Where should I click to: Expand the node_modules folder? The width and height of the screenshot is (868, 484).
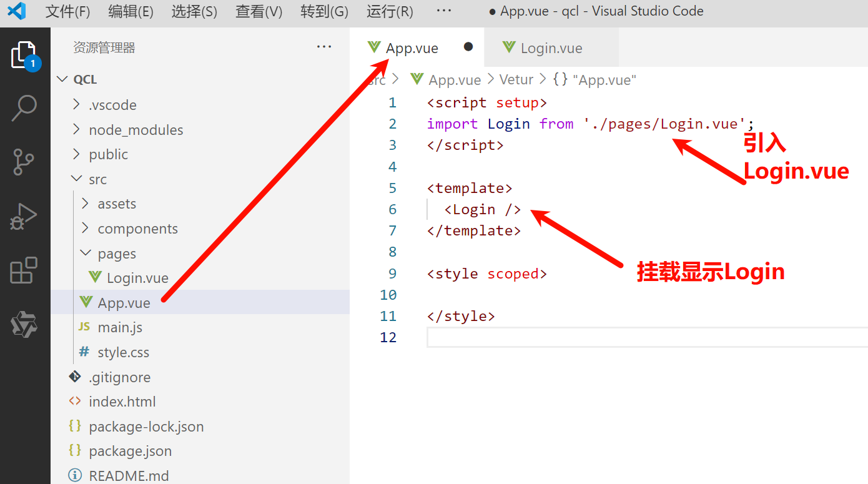77,129
